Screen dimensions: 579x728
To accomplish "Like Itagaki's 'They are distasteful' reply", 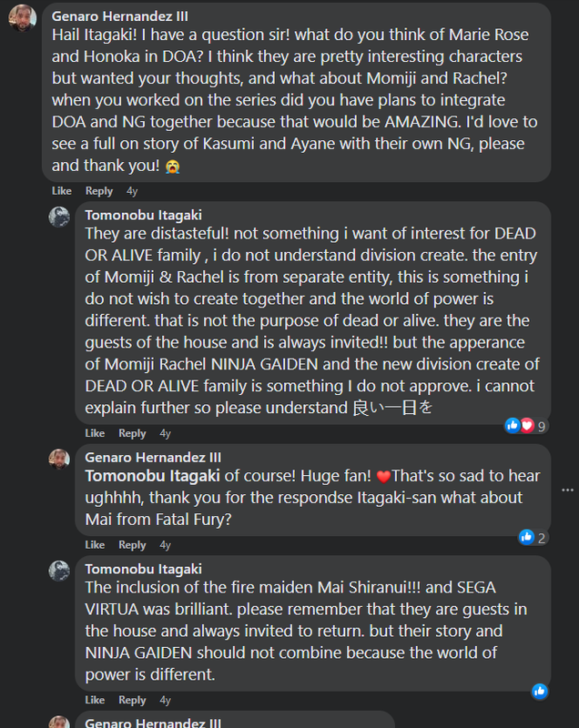I will coord(95,433).
